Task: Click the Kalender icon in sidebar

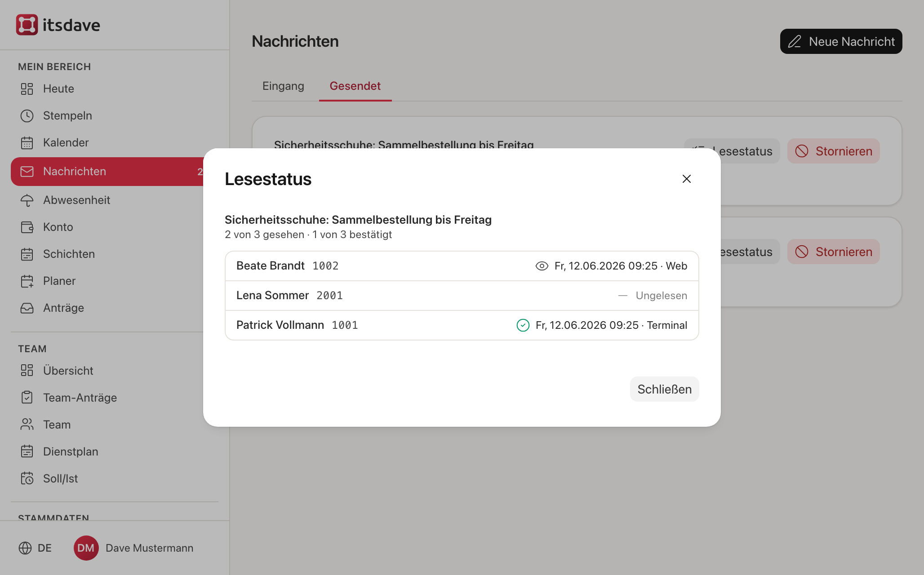Action: pos(27,143)
